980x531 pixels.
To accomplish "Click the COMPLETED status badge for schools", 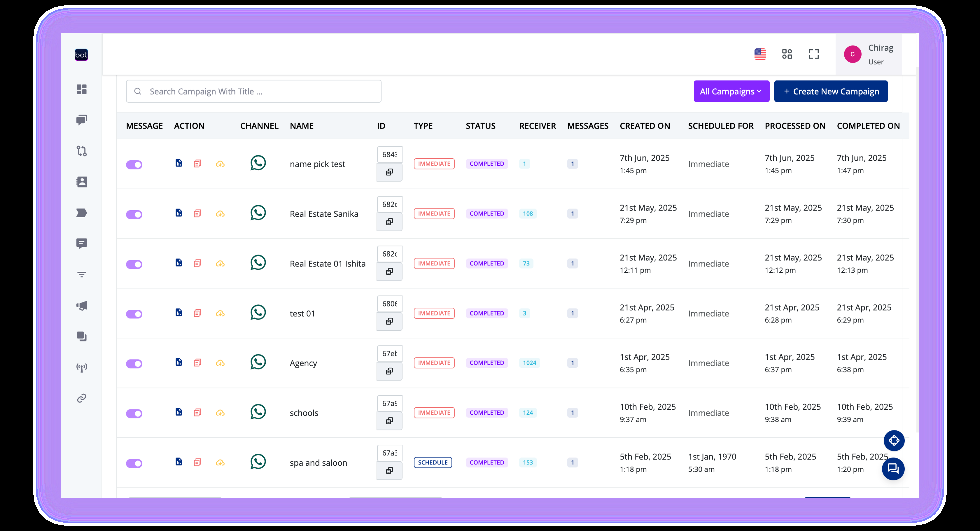I will [487, 412].
